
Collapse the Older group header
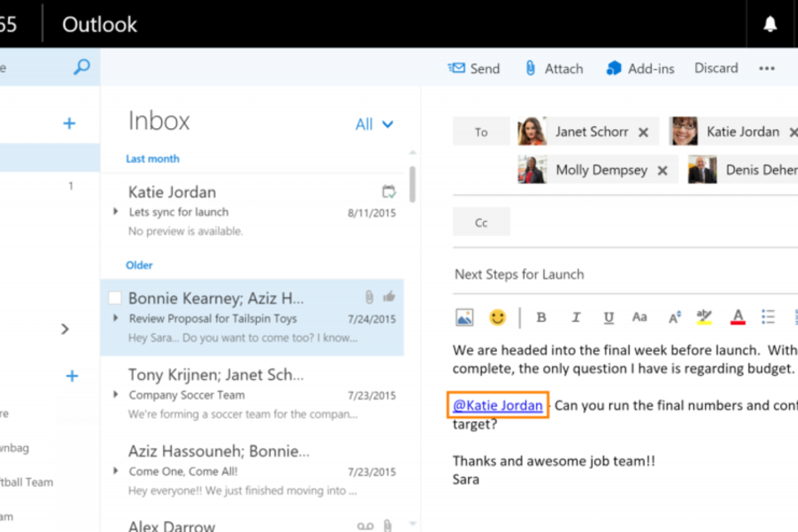[x=139, y=265]
